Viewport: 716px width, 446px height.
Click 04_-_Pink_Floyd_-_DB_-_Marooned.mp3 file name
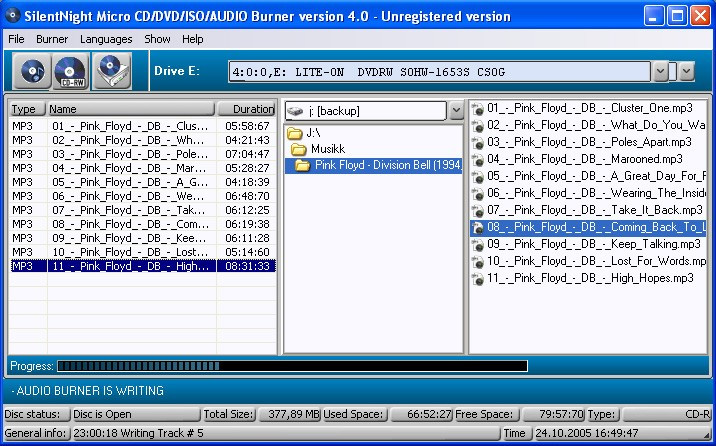584,160
